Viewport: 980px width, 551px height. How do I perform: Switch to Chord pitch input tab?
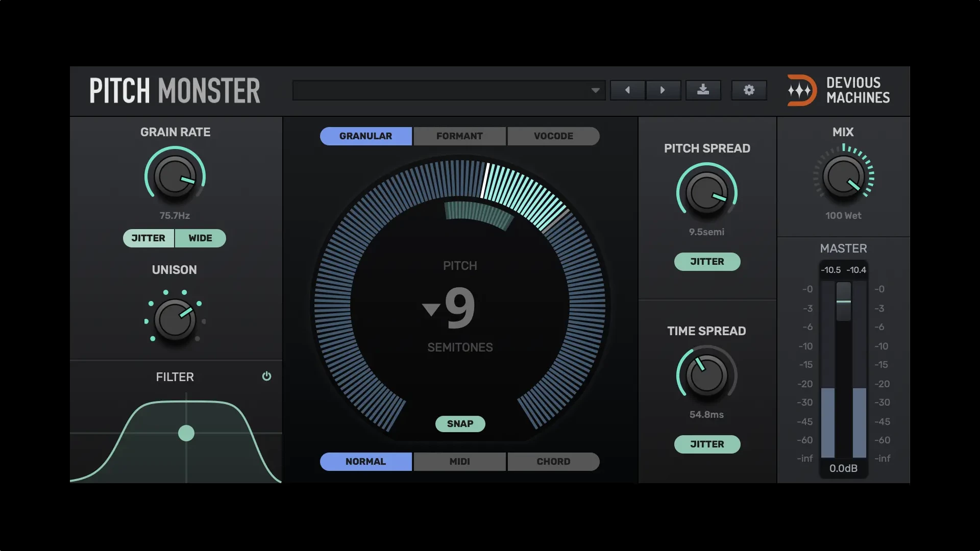[553, 462]
